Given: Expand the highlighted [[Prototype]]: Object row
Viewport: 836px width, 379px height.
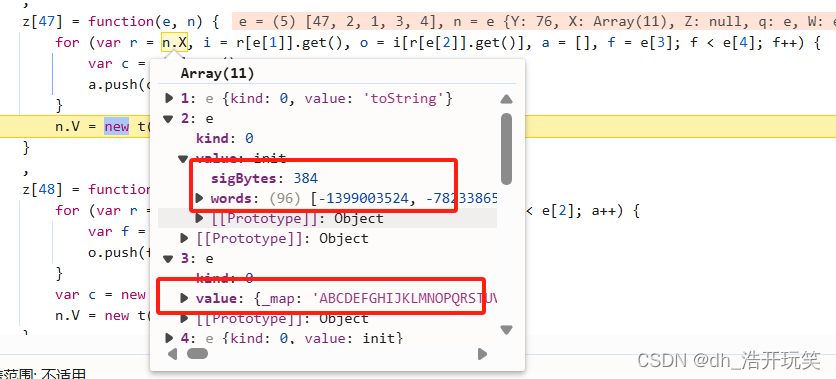Looking at the screenshot, I should click(199, 218).
